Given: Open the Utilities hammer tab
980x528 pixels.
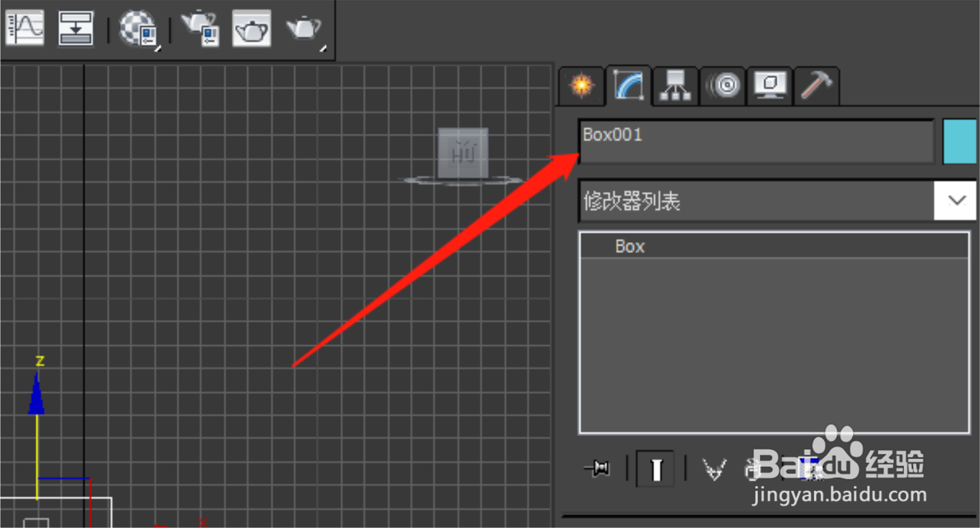Looking at the screenshot, I should pos(816,86).
